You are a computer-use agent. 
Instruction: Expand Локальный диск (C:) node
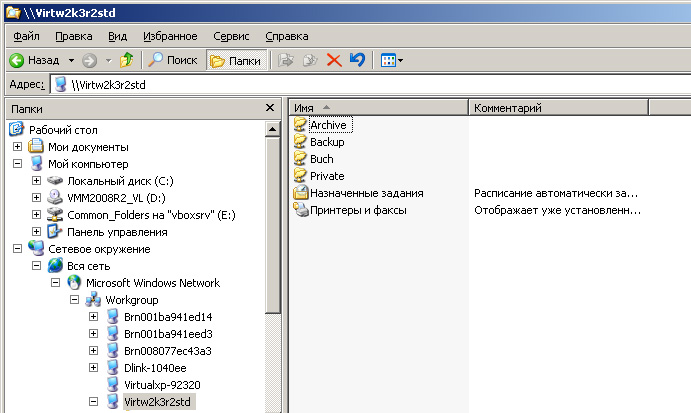click(36, 180)
